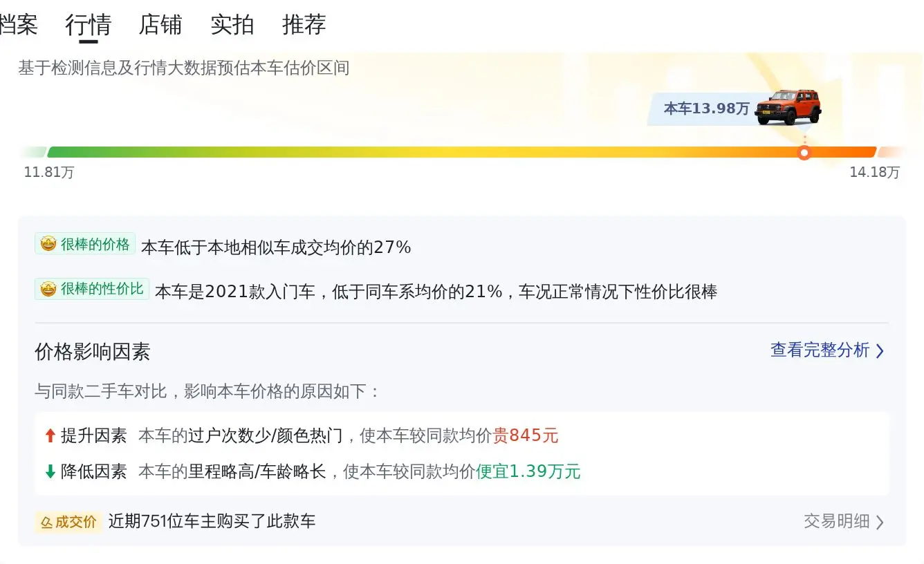Click the orange car thumbnail image
This screenshot has height=564, width=924.
pos(788,107)
